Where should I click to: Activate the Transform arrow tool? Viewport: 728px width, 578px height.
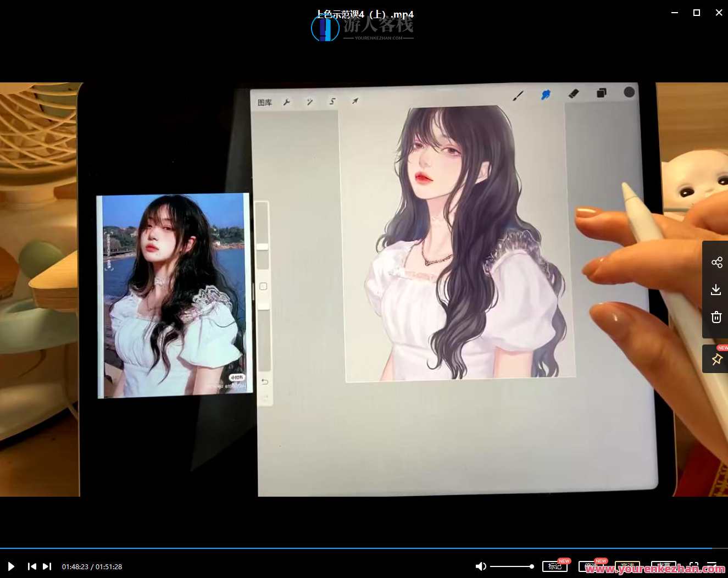[355, 101]
